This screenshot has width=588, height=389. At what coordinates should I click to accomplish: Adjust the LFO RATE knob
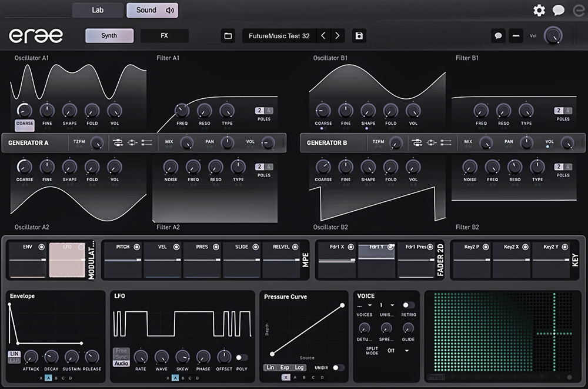point(141,357)
